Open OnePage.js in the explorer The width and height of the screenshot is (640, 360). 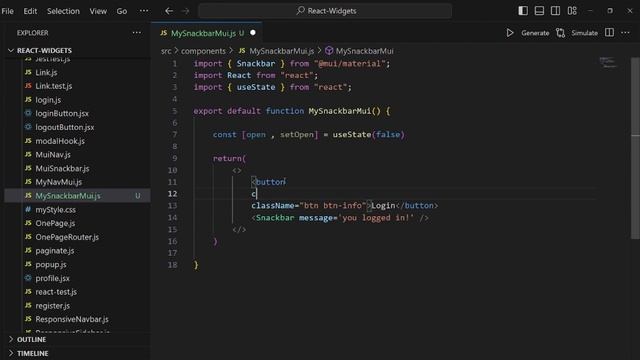55,223
